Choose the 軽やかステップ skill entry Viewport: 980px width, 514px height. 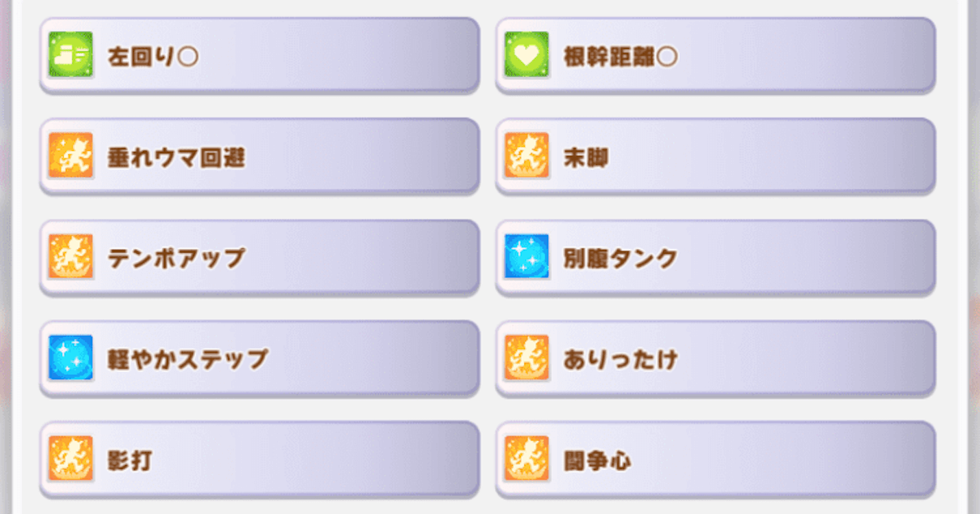point(260,358)
